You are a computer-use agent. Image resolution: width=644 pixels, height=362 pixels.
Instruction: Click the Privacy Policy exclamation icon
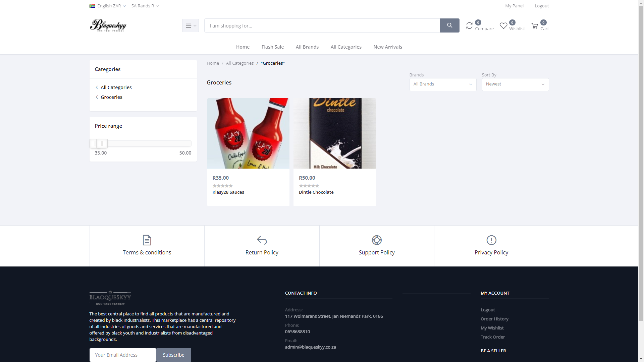click(491, 240)
